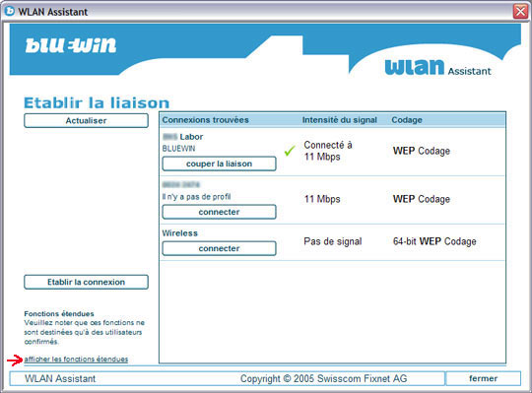Click the WLAN Assistant title bar icon
Screen dimensions: 532x393
point(10,11)
